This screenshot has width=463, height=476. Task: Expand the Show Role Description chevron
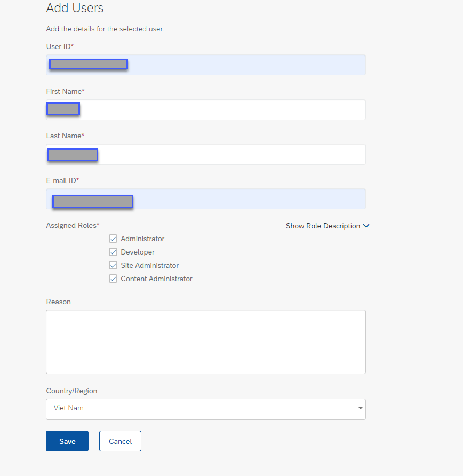(x=366, y=226)
